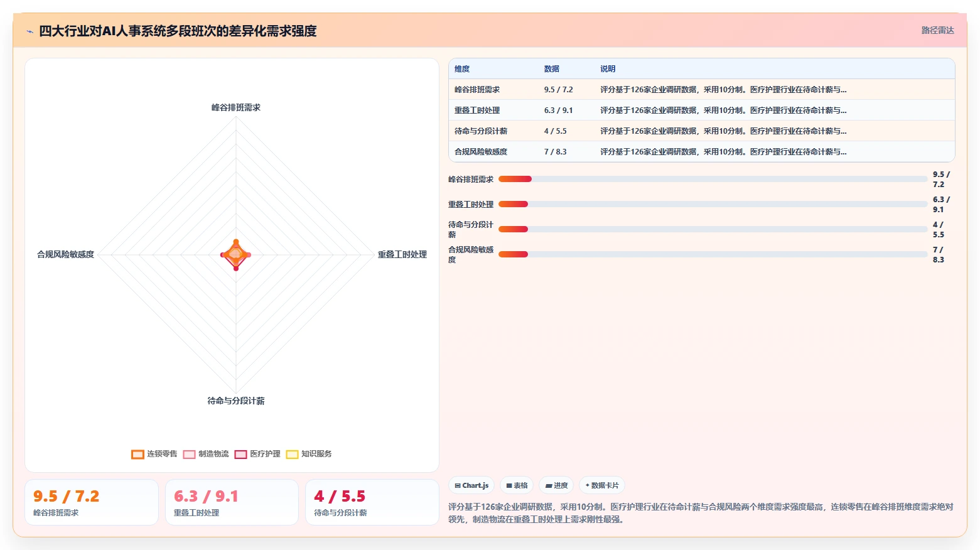Open the 6.3 / 9.1 stat card
The width and height of the screenshot is (980, 550).
(x=232, y=502)
